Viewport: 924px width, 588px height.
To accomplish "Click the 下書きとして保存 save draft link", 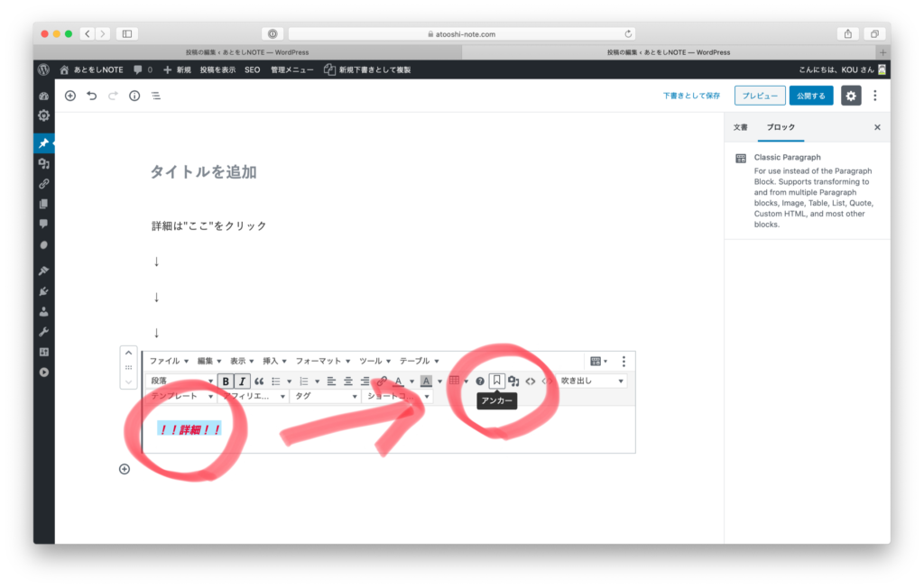I will (691, 96).
